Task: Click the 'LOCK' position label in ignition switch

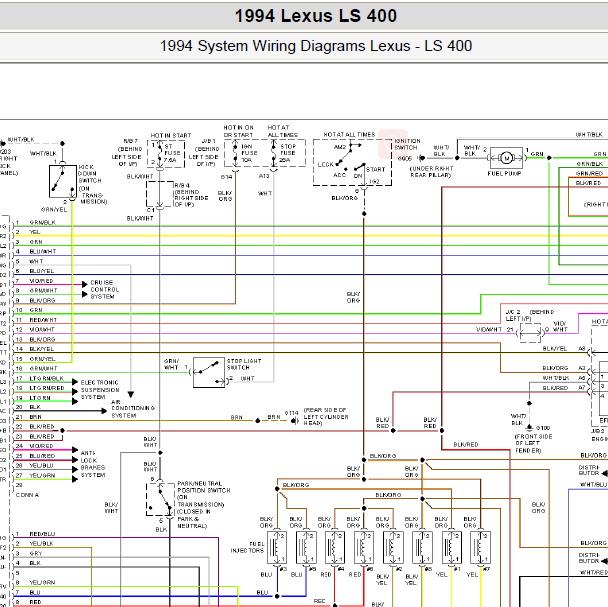Action: (325, 164)
